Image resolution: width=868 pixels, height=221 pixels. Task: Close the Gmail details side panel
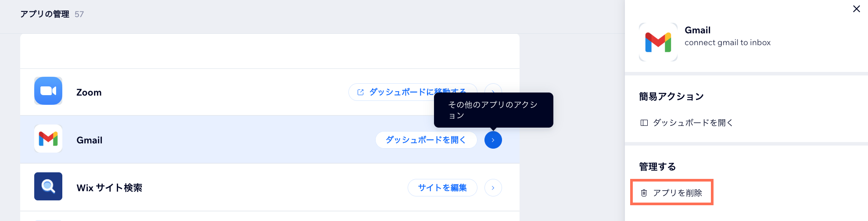point(856,9)
